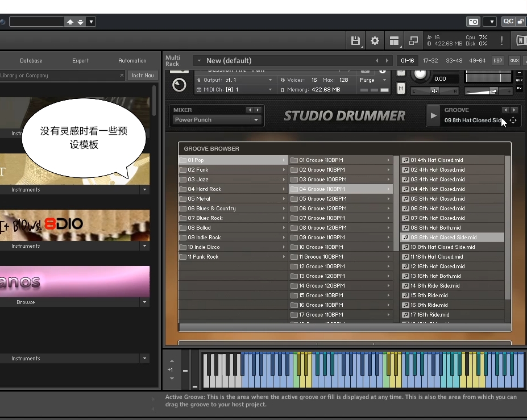
Task: Show rack page 01-16
Action: (408, 60)
